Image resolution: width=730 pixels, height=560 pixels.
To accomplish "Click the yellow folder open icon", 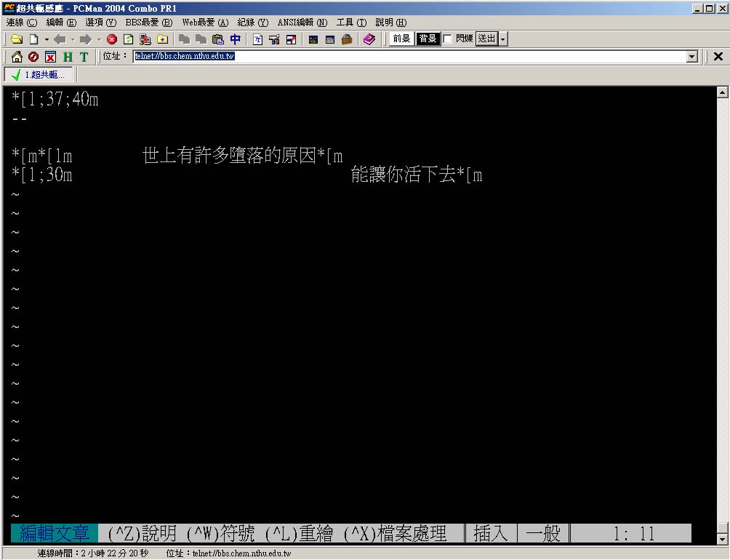I will point(16,39).
